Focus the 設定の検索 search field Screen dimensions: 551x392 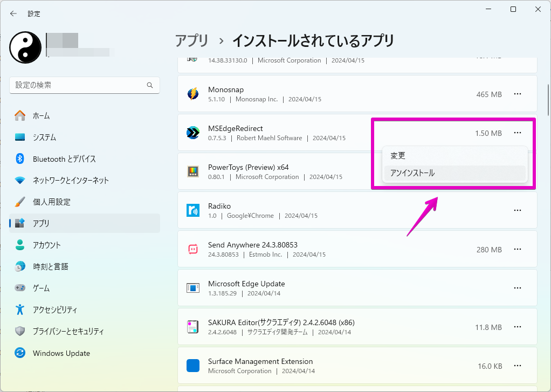click(x=85, y=85)
